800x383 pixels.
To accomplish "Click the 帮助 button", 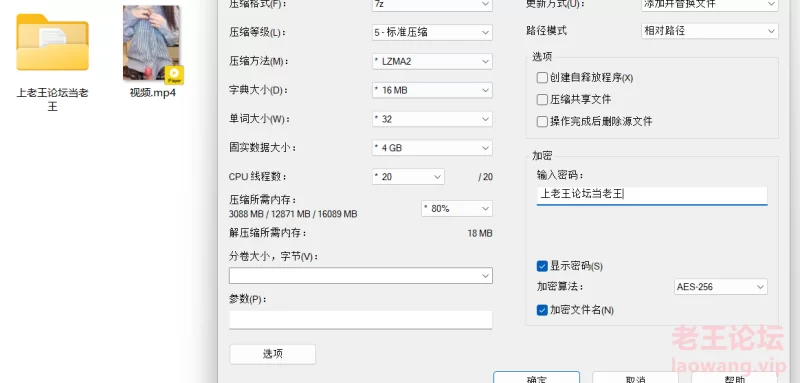I will pos(734,378).
